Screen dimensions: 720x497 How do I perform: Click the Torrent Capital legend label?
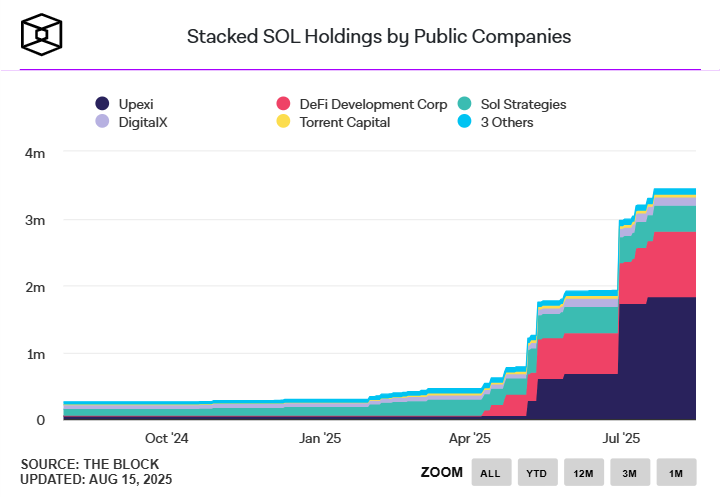(x=345, y=122)
